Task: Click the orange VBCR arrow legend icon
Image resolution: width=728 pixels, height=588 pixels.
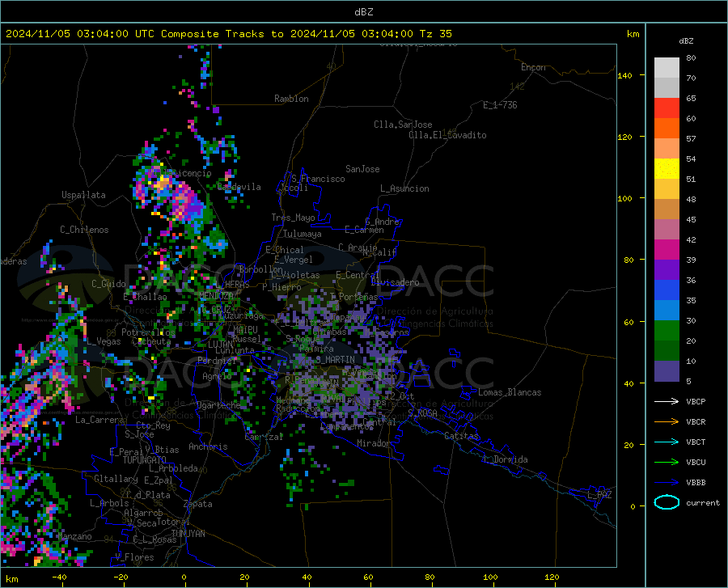Action: 667,421
